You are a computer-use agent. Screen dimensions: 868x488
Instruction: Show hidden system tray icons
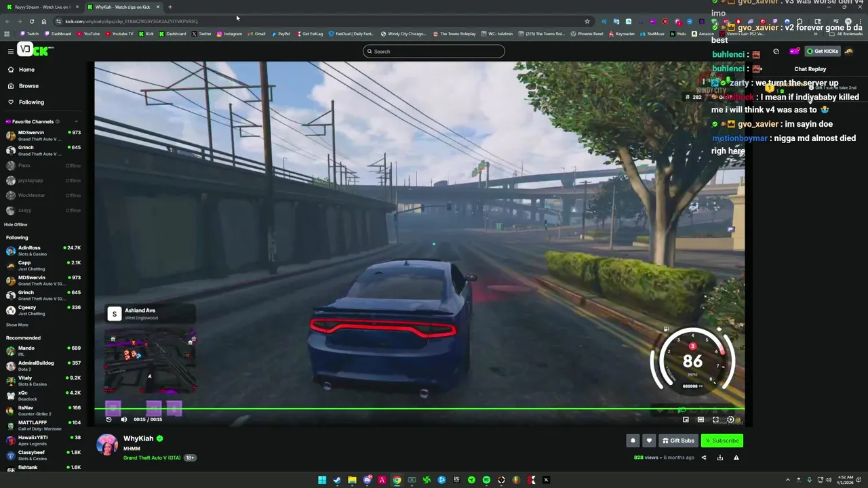(x=789, y=480)
